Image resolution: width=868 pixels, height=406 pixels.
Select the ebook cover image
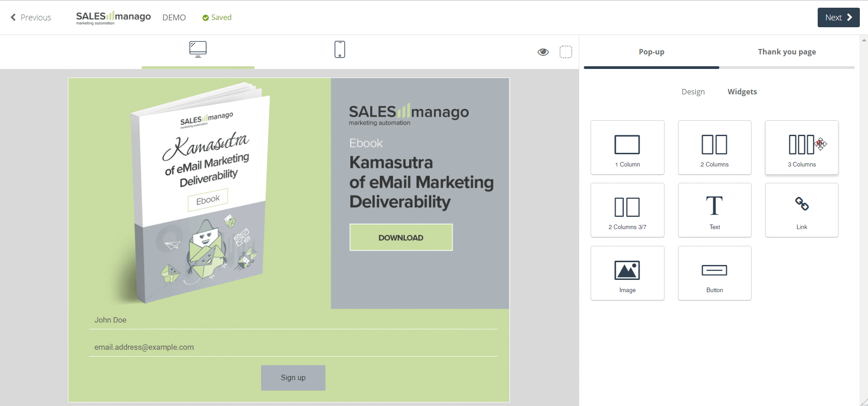point(199,193)
